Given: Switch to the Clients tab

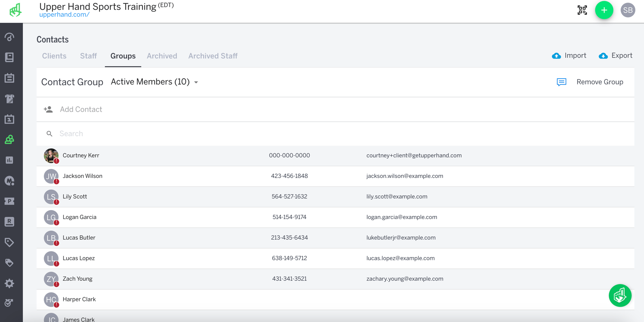Looking at the screenshot, I should pyautogui.click(x=54, y=56).
